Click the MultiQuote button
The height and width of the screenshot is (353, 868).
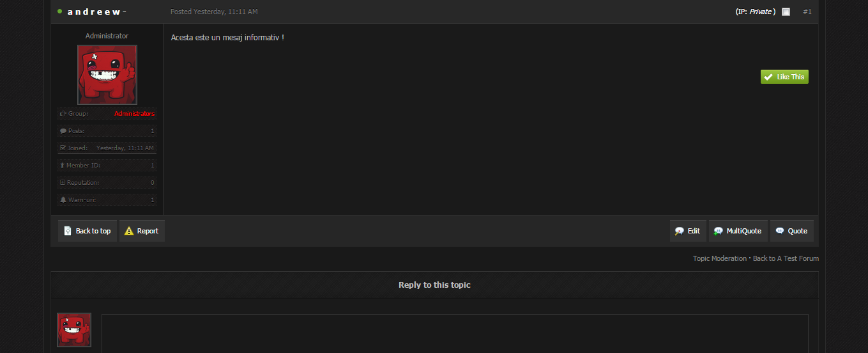[x=738, y=231]
